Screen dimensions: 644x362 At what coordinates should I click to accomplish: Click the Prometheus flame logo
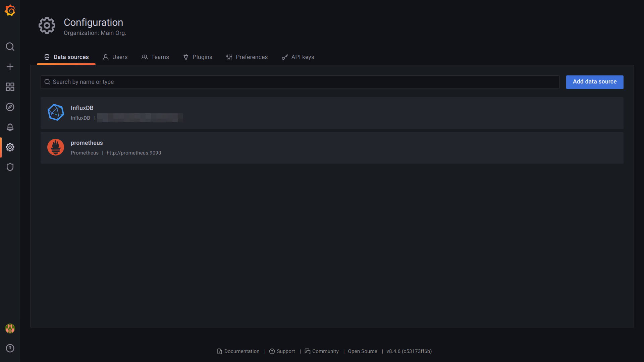point(56,147)
